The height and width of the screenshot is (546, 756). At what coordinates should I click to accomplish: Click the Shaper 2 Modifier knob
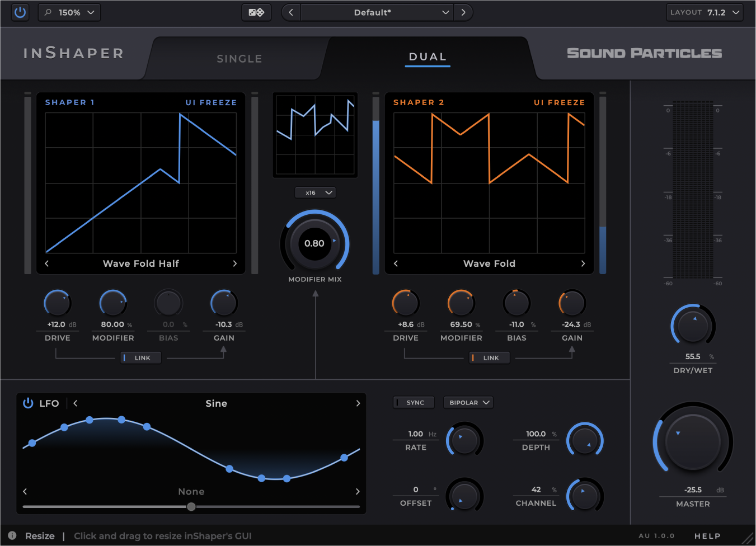pyautogui.click(x=461, y=303)
